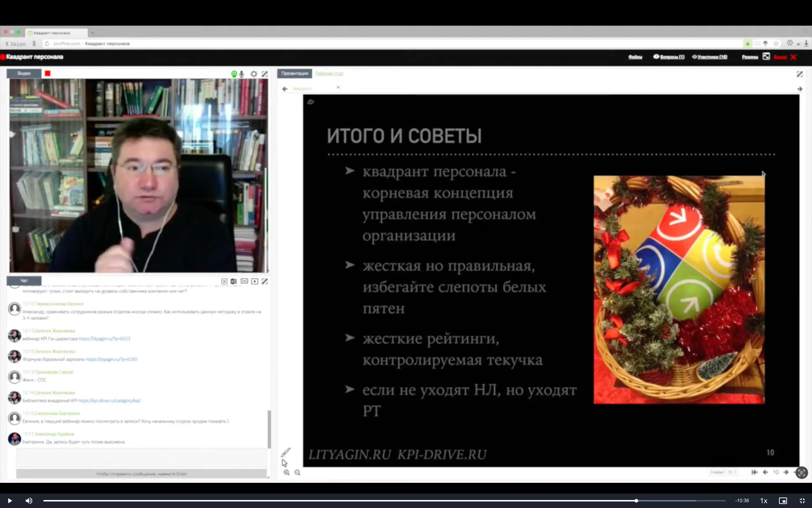Image resolution: width=812 pixels, height=508 pixels.
Task: Open the Файлы link in header
Action: tap(635, 57)
